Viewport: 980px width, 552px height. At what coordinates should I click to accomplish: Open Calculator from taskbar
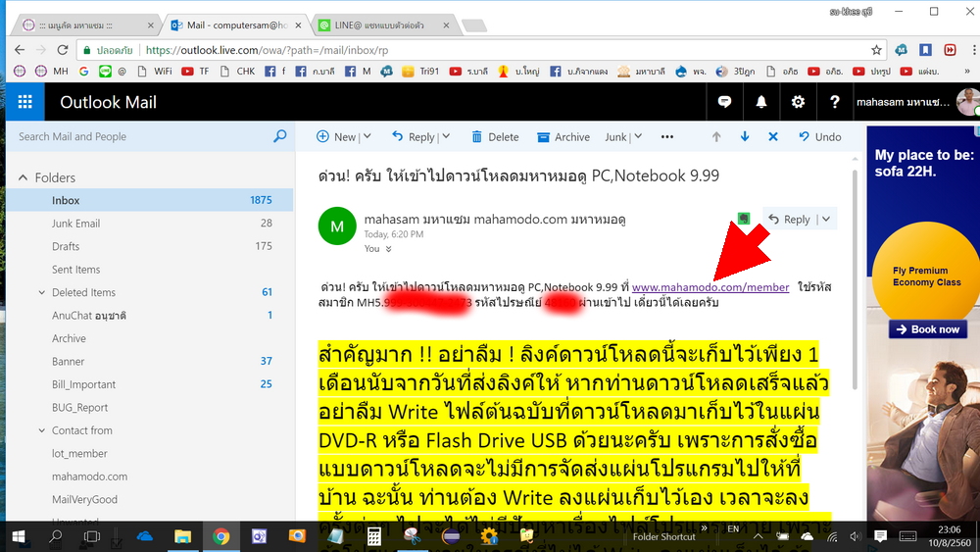pyautogui.click(x=373, y=536)
